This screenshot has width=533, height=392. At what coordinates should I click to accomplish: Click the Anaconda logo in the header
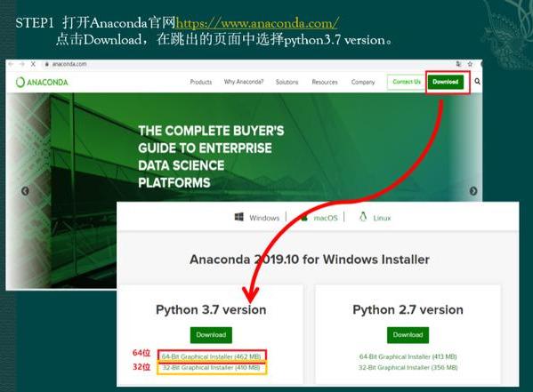[x=42, y=82]
